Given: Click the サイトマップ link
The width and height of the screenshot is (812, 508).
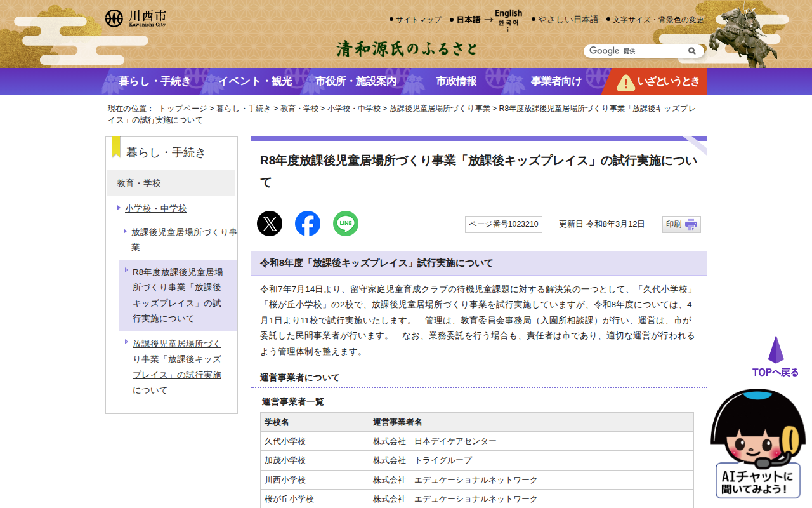Looking at the screenshot, I should (418, 20).
